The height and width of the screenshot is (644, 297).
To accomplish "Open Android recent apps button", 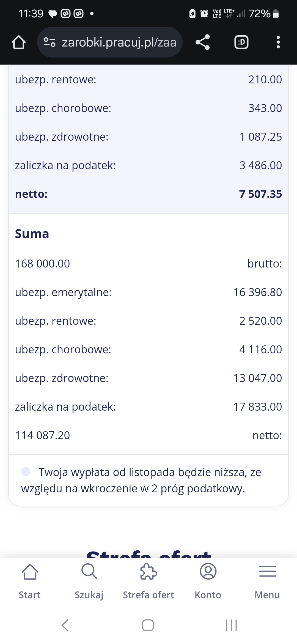I will [x=231, y=625].
